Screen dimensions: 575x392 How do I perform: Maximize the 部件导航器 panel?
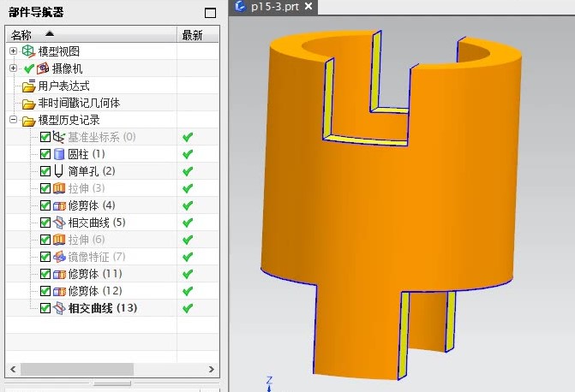(210, 12)
